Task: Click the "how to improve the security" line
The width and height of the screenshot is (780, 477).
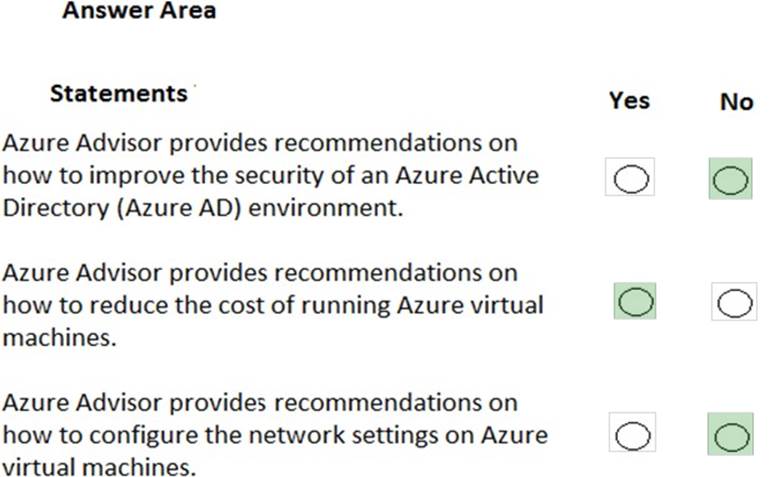Action: 270,175
